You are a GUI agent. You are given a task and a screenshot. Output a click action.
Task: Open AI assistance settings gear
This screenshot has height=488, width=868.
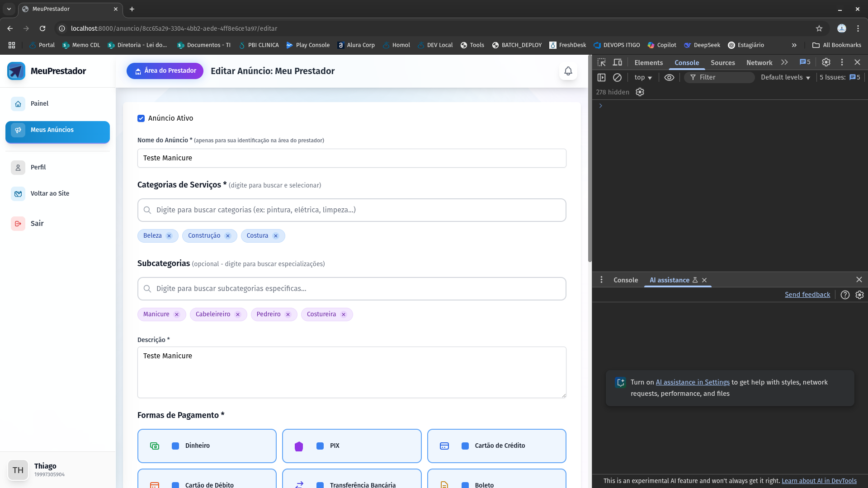[859, 295]
